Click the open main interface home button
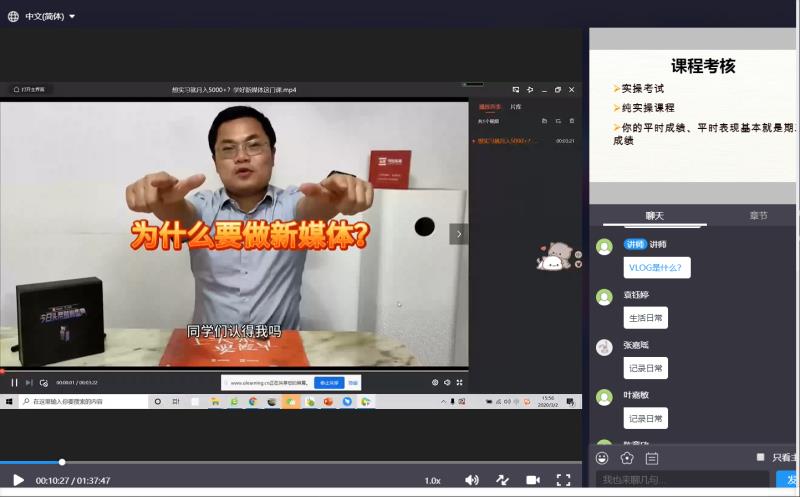This screenshot has width=800, height=497. point(30,90)
